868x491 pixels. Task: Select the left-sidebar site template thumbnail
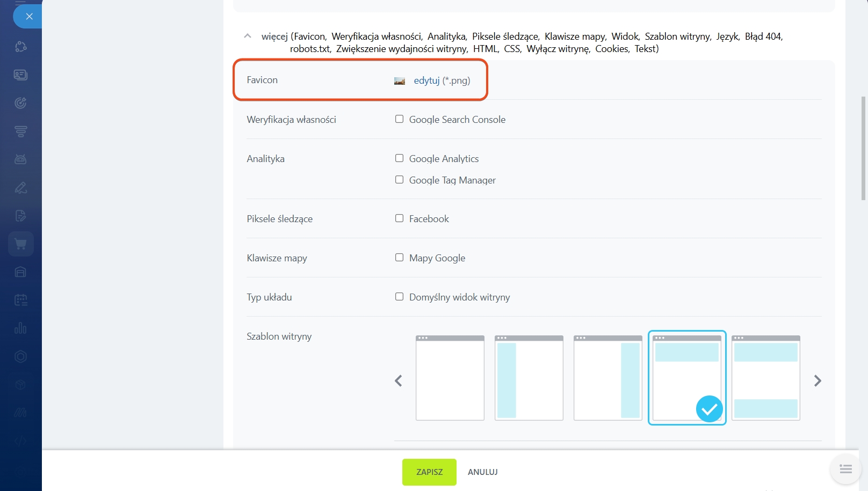pyautogui.click(x=529, y=378)
